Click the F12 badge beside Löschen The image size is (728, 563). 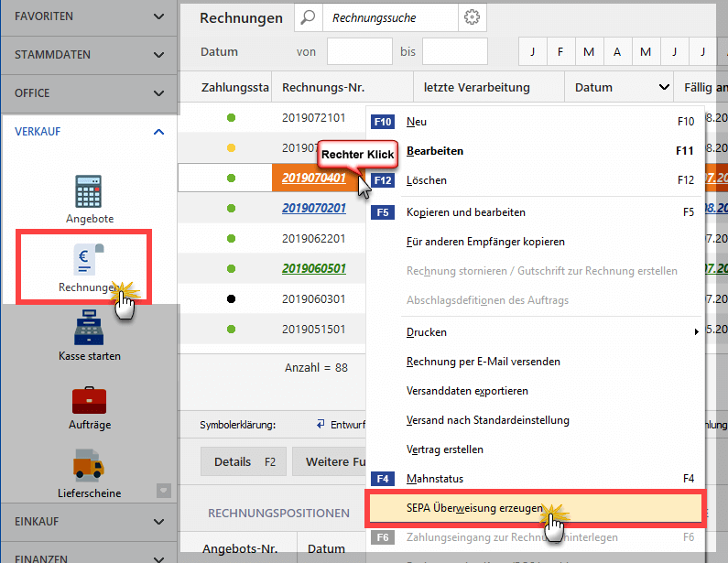[x=384, y=180]
